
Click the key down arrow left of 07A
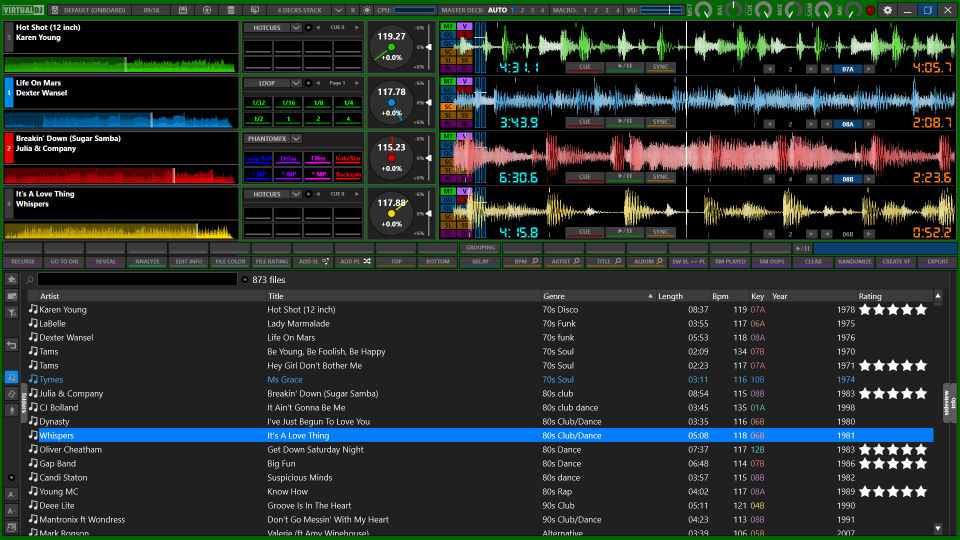[x=828, y=69]
